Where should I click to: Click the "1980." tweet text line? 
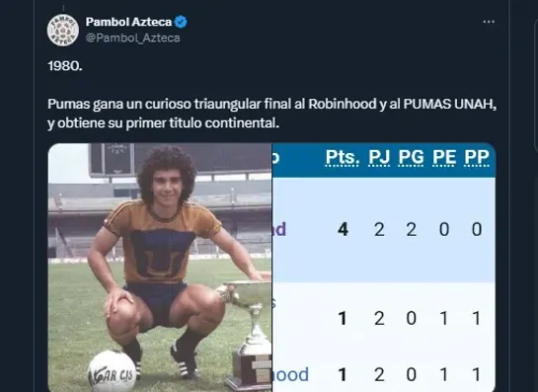(x=65, y=65)
